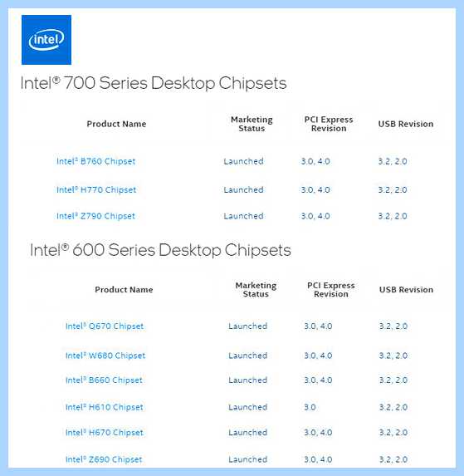Click USB Revision header in 600 Series table
The image size is (464, 476).
pyautogui.click(x=406, y=290)
